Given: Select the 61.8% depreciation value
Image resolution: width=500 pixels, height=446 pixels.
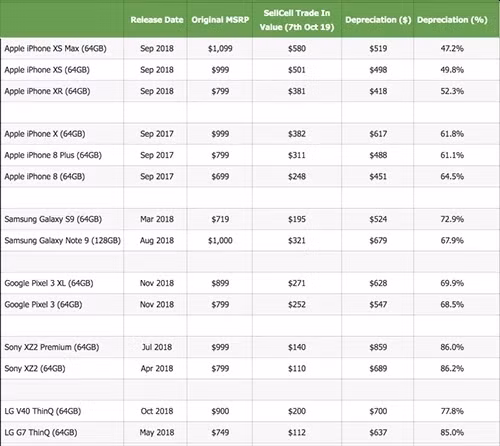Looking at the screenshot, I should tap(452, 134).
